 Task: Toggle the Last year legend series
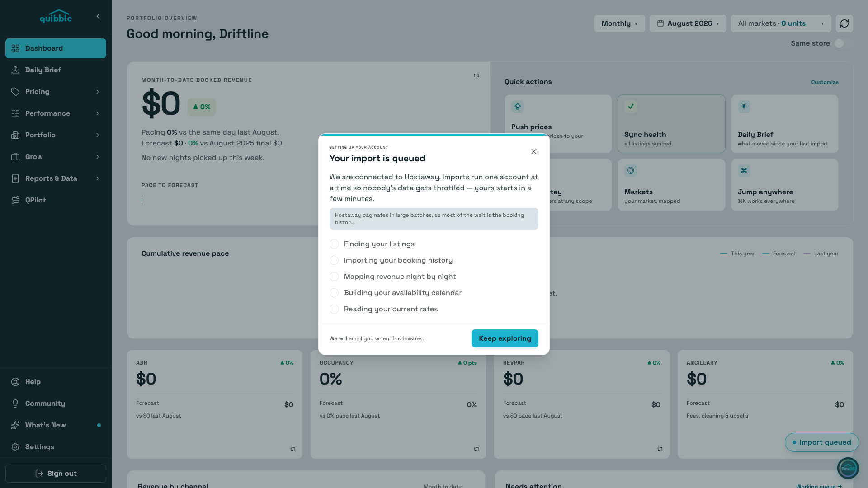click(821, 253)
